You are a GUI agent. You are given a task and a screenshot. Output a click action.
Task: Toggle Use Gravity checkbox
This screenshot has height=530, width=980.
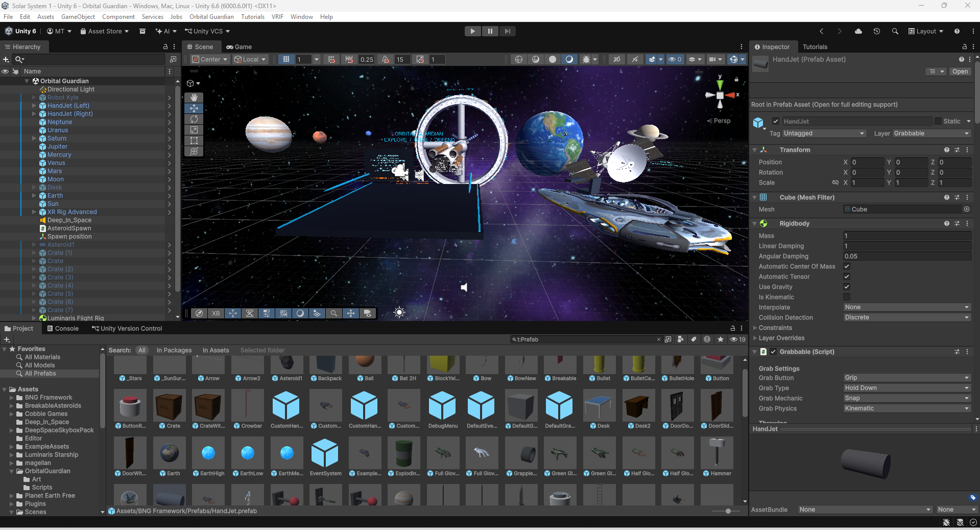[847, 287]
